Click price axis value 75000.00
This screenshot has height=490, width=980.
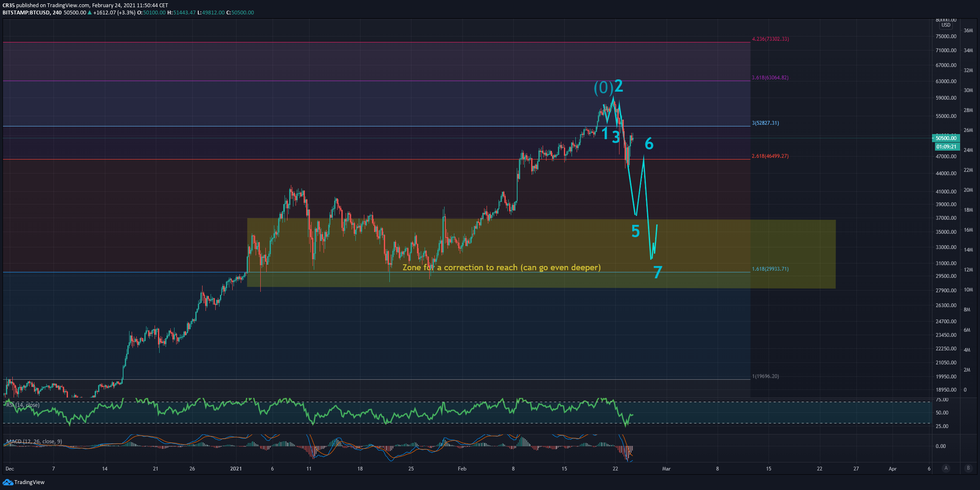pos(946,36)
